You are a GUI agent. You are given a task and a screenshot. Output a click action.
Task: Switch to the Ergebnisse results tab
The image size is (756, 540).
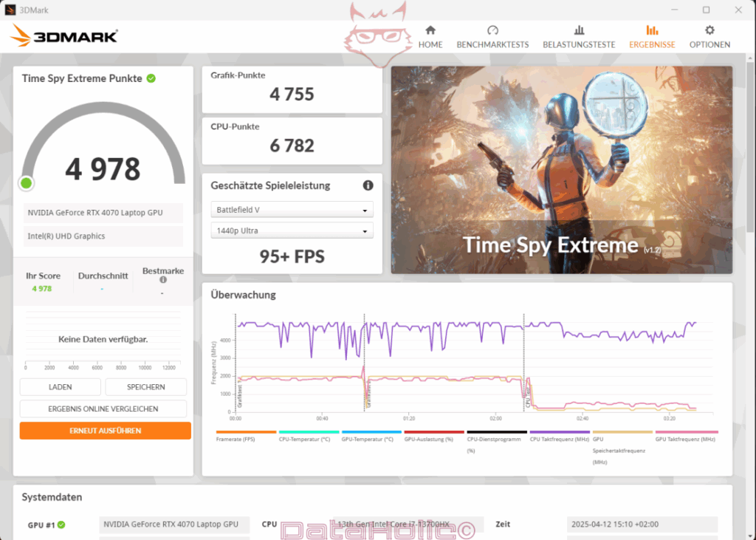tap(652, 37)
